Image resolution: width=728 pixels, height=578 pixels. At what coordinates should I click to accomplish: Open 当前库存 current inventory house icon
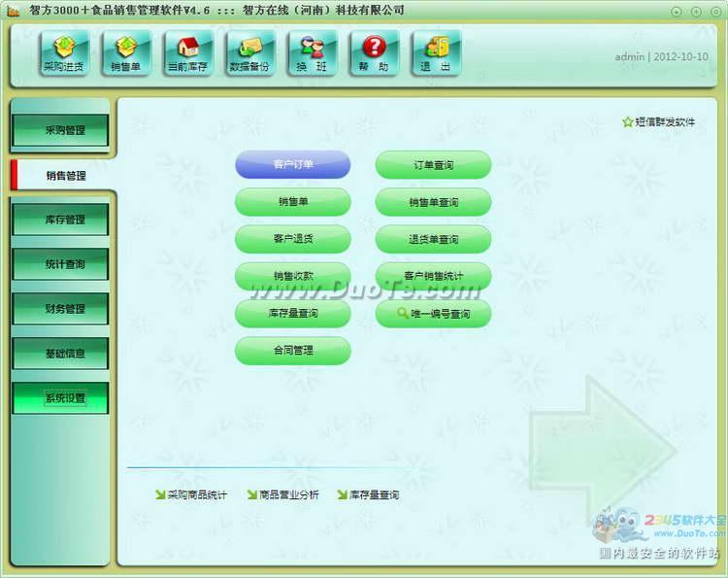(x=188, y=52)
